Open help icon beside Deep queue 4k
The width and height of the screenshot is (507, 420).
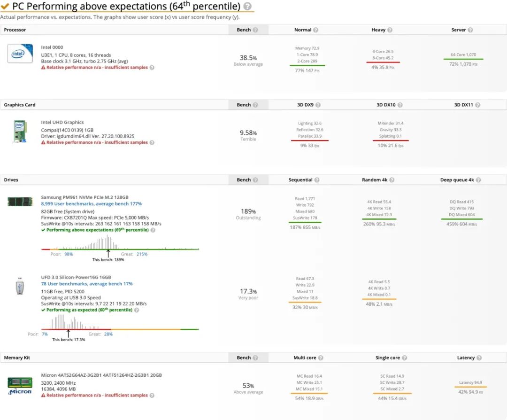(478, 180)
